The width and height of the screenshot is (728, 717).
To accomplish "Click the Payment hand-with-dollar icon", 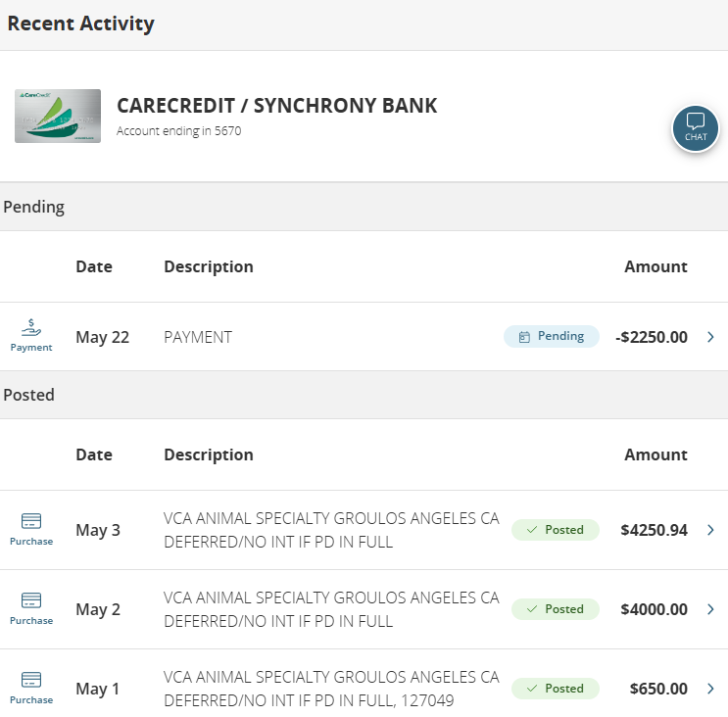I will coord(31,327).
